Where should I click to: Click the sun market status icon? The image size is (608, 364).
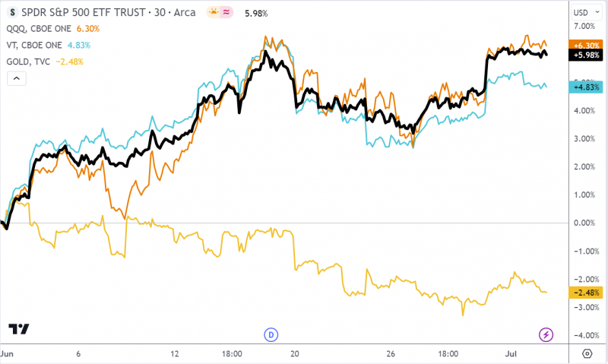coord(214,12)
